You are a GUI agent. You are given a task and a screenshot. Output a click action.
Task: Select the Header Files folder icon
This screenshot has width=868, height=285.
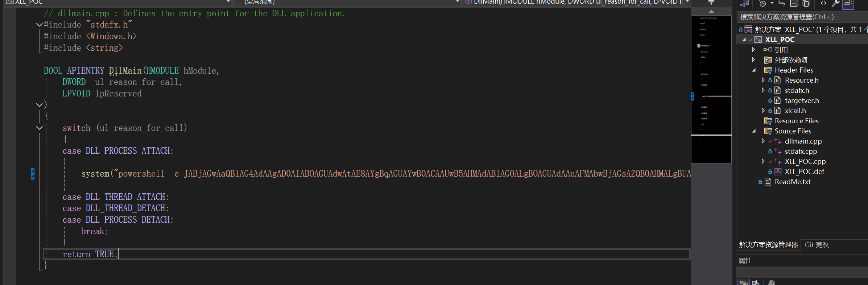768,70
